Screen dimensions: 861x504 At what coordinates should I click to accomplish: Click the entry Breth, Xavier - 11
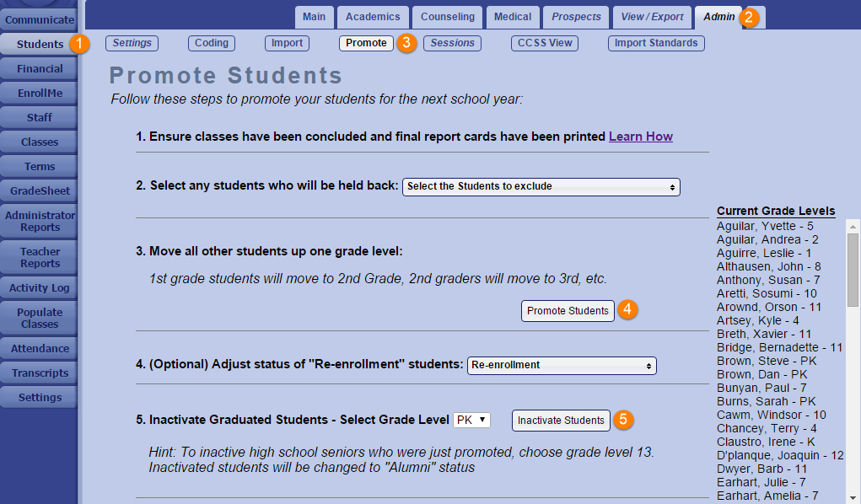pyautogui.click(x=764, y=334)
